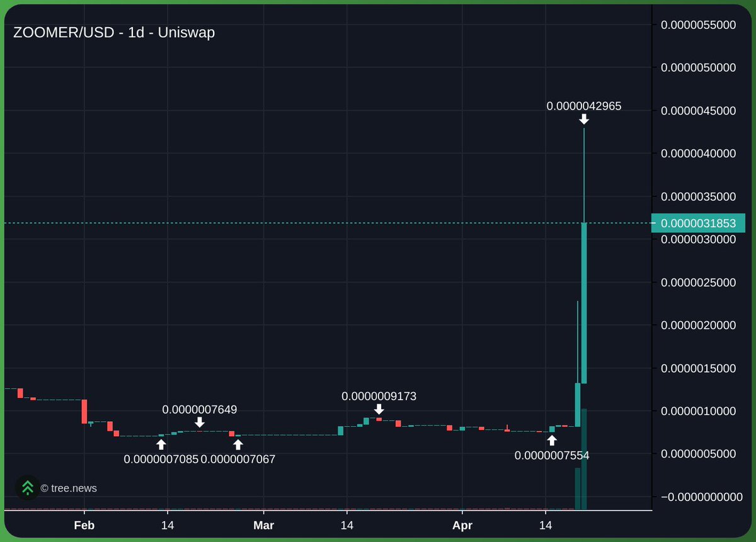This screenshot has width=756, height=542.
Task: Click the 0.0000045000 price axis label
Action: tap(698, 110)
